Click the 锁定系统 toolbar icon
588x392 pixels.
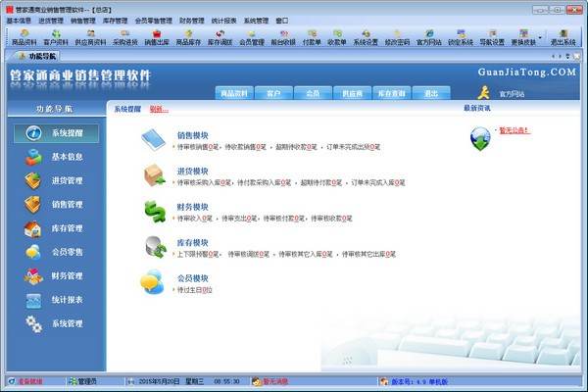coord(461,38)
